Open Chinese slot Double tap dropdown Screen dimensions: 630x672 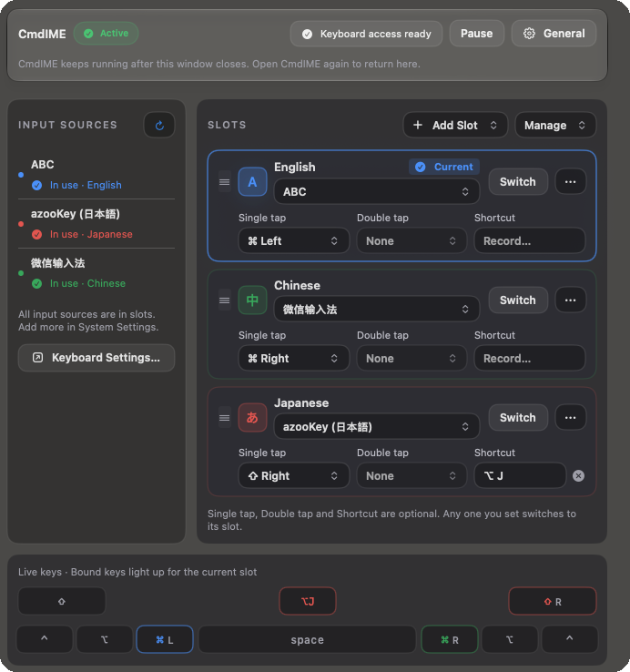(x=412, y=358)
